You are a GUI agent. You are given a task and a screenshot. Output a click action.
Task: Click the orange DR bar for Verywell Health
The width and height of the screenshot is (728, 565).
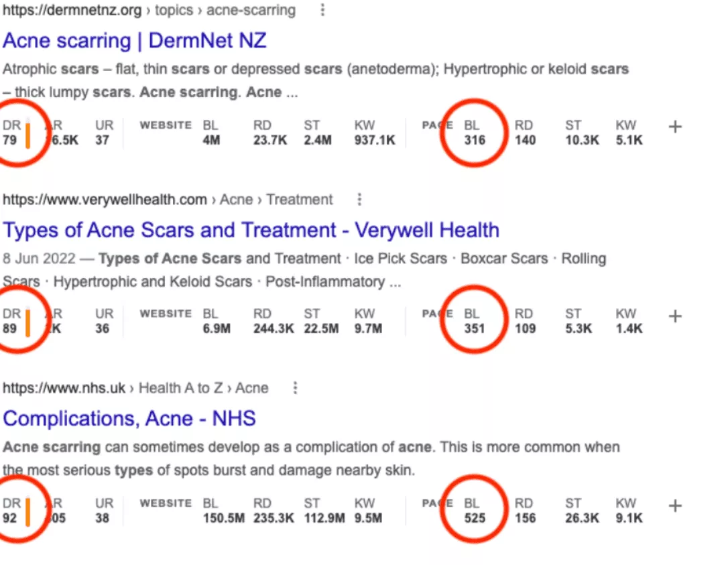28,322
